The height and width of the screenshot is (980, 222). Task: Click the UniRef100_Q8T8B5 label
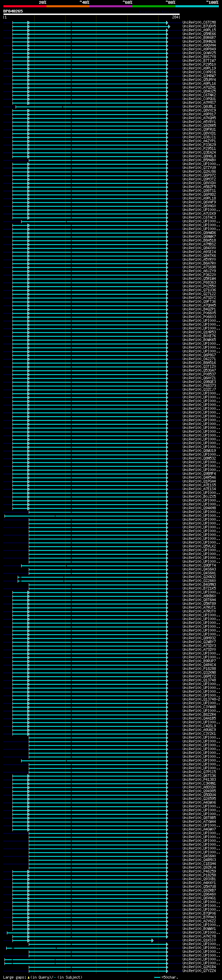click(x=199, y=818)
